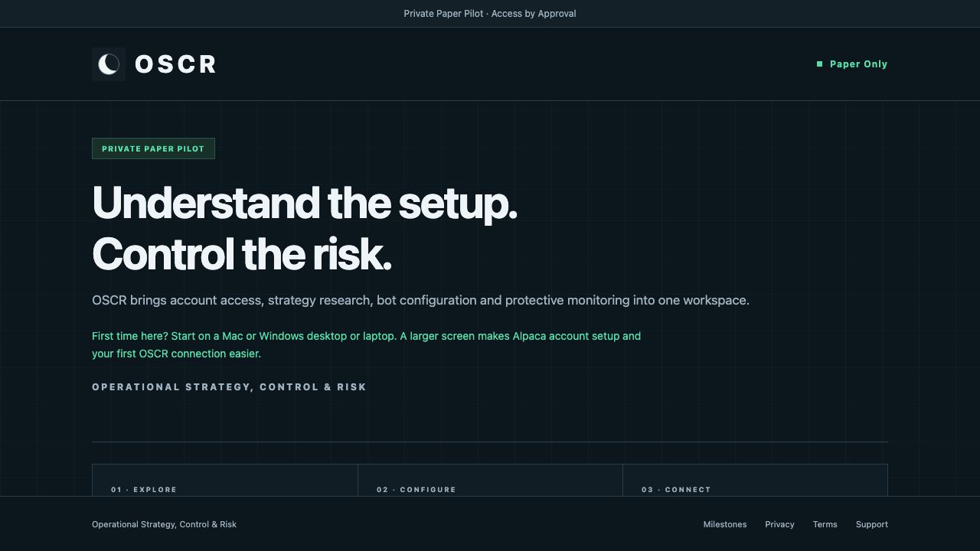Select the 01 · Explore step card
The width and height of the screenshot is (980, 551).
[225, 481]
